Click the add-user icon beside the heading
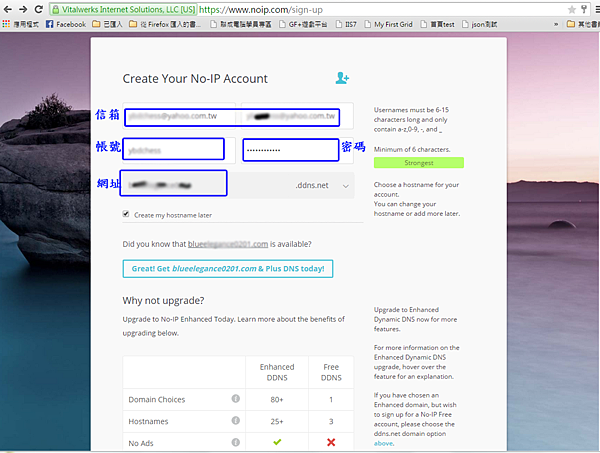The image size is (600, 453). 342,78
